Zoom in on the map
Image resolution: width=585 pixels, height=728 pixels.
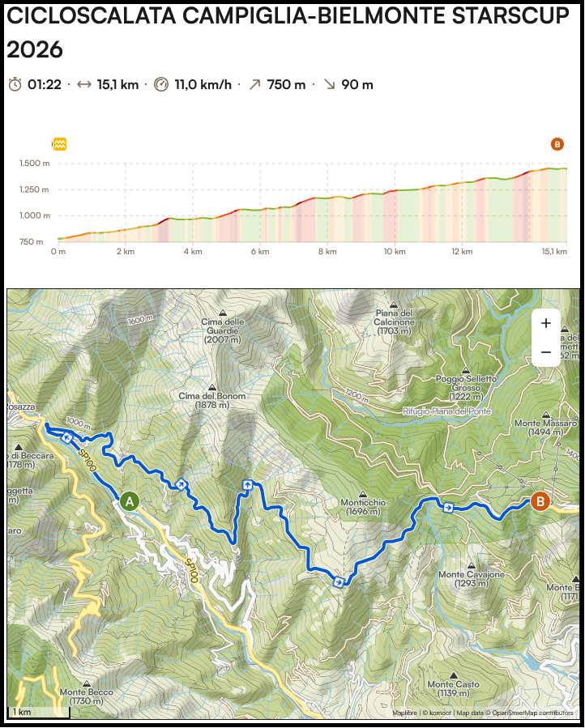(545, 323)
